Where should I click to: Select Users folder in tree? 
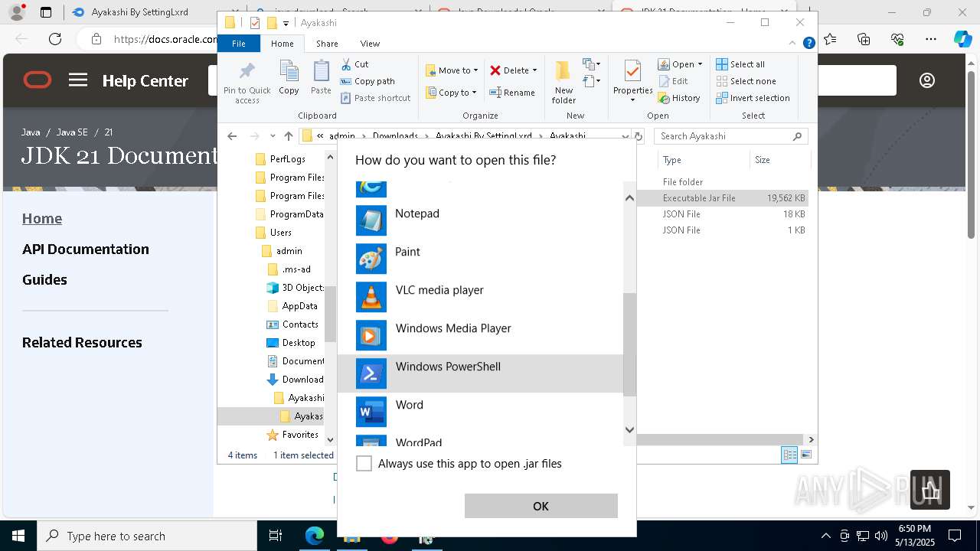pos(273,233)
